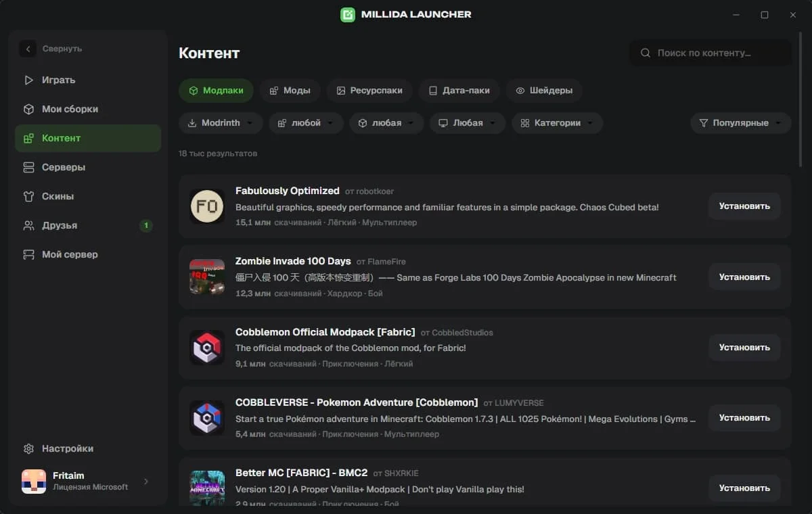812x514 pixels.
Task: Expand account menu chevron next to Fritaim
Action: pyautogui.click(x=146, y=482)
